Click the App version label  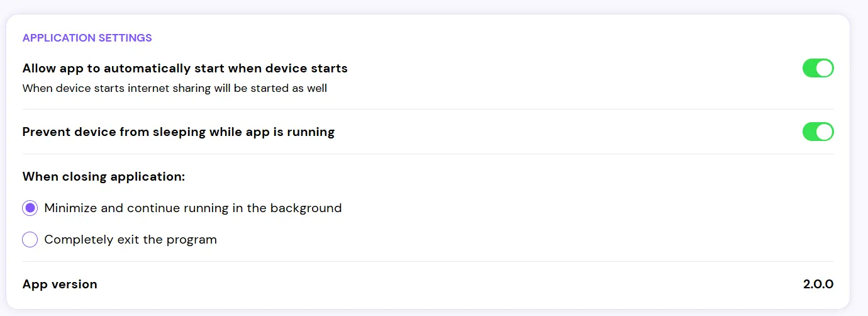(x=60, y=285)
